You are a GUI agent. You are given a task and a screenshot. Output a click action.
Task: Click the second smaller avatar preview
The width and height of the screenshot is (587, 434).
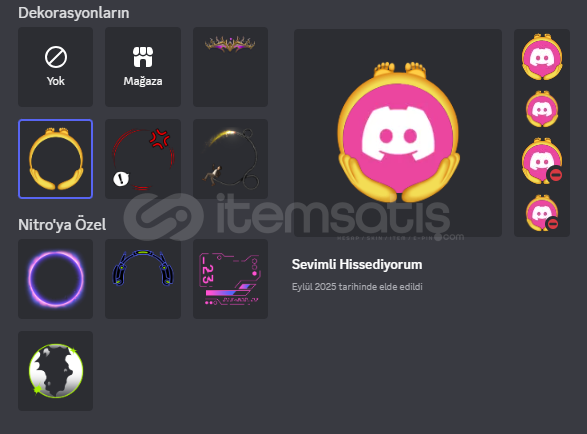pyautogui.click(x=542, y=109)
